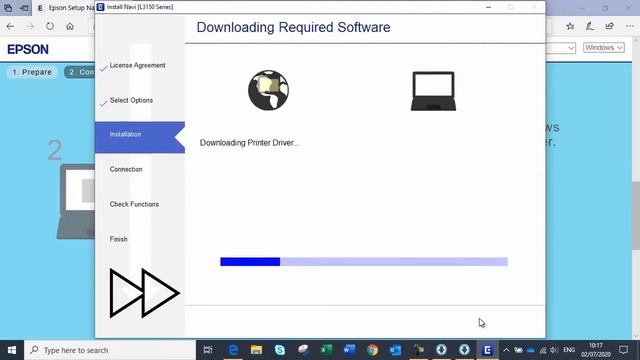This screenshot has width=640, height=360.
Task: Open Excel from the taskbar
Action: 326,350
